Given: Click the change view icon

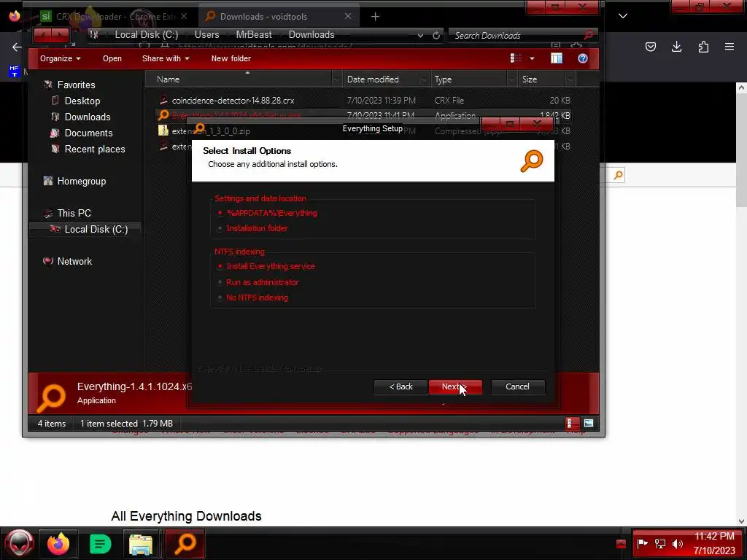Looking at the screenshot, I should (516, 58).
